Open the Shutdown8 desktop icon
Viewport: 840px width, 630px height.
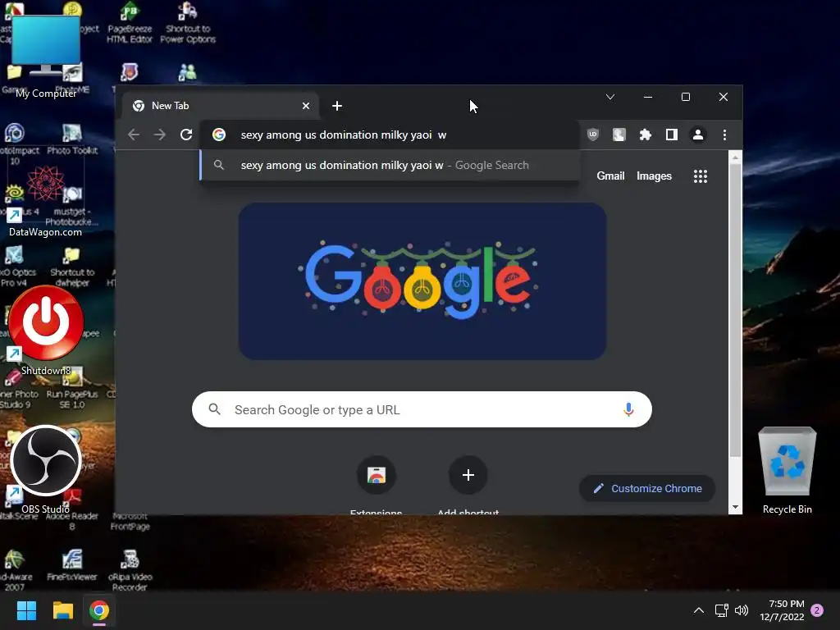pyautogui.click(x=46, y=330)
